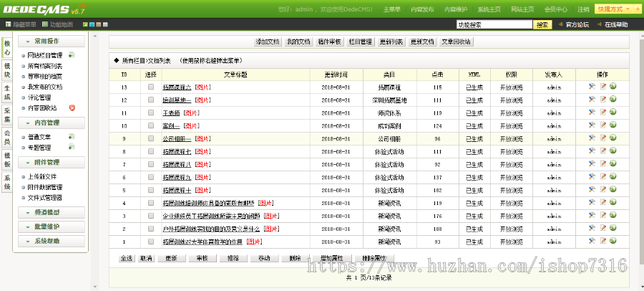Image resolution: width=644 pixels, height=291 pixels.
Task: Switch to the 核心 side tab
Action: [x=7, y=47]
